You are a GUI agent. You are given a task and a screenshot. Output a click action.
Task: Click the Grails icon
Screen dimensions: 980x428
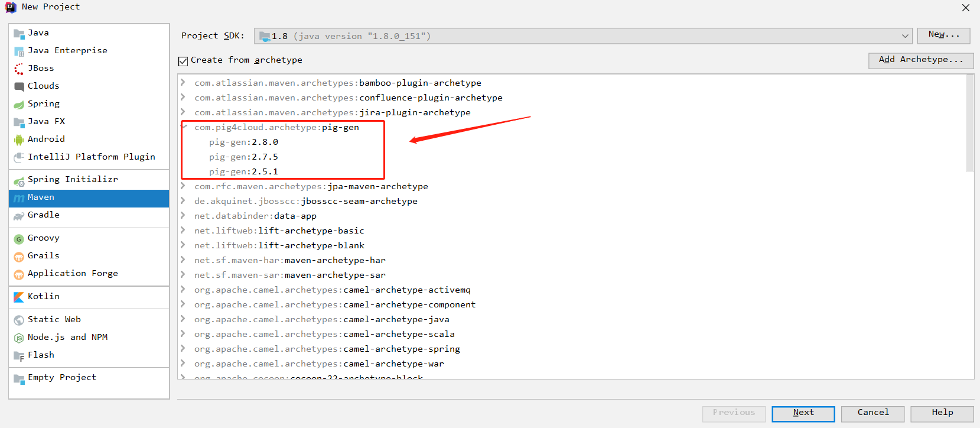(x=19, y=257)
